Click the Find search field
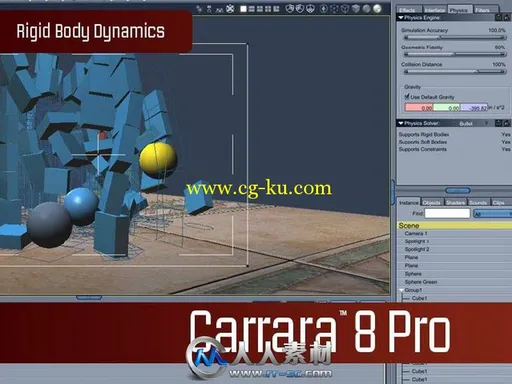Viewport: 512px width, 384px height. pos(447,213)
